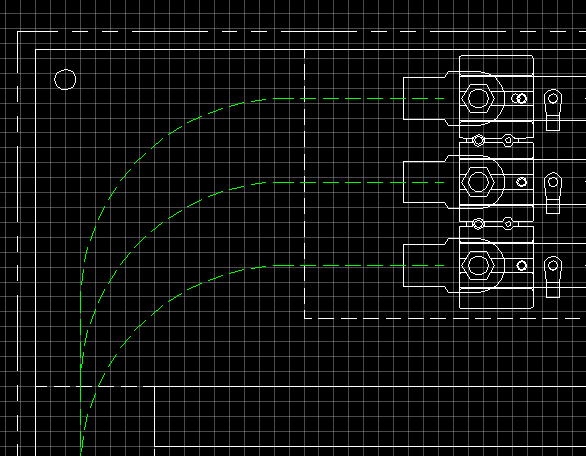The image size is (586, 456).
Task: Click the bottom large hex nut
Action: click(478, 265)
